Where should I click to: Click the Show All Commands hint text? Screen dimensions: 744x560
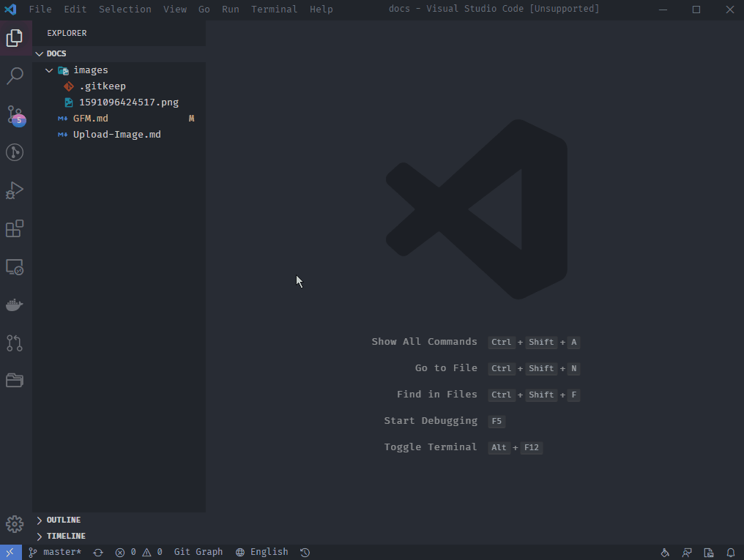tap(424, 342)
